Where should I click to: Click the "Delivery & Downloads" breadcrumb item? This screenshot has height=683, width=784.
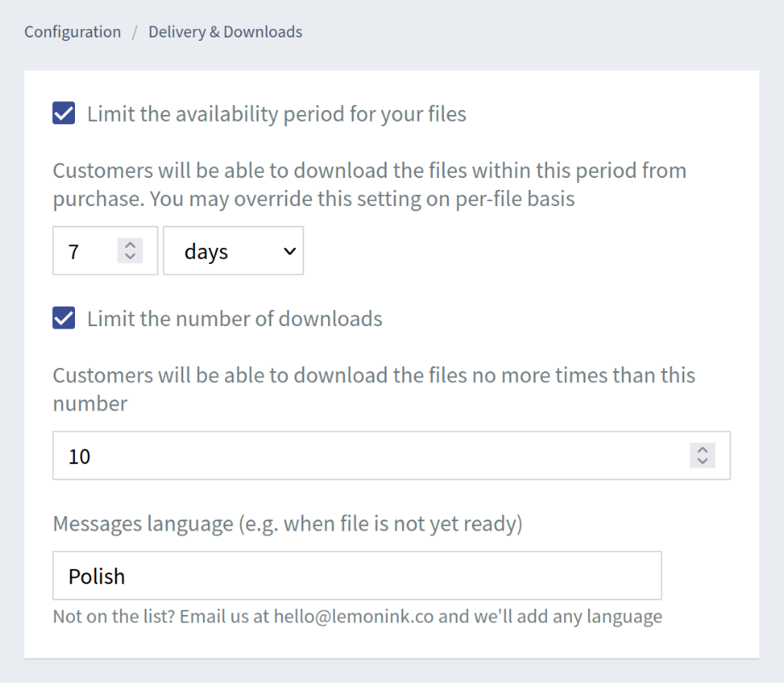(225, 32)
